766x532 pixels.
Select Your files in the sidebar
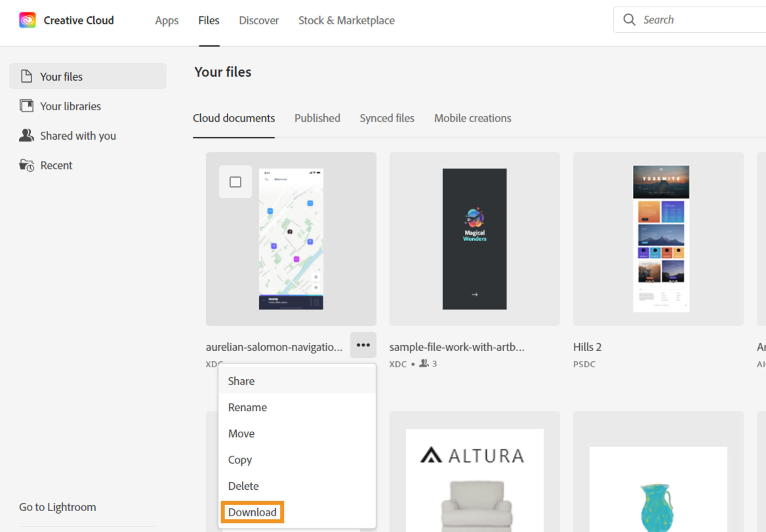tap(61, 76)
